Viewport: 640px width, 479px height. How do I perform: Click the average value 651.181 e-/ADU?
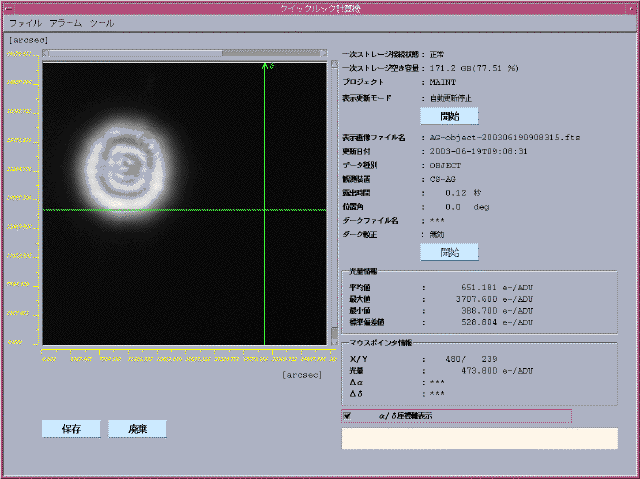coord(497,288)
